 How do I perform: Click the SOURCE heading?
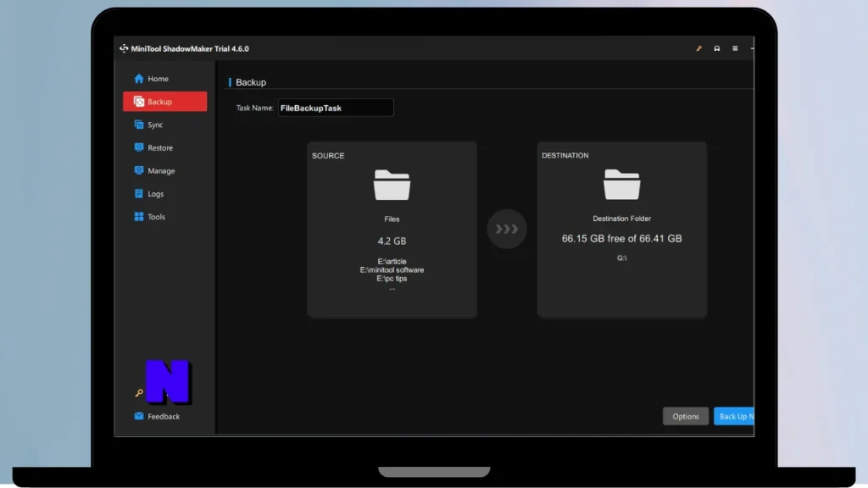pos(328,156)
